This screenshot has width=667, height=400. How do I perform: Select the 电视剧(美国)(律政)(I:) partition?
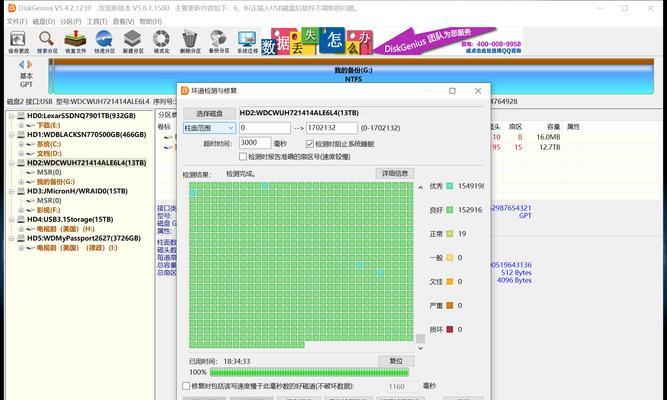[x=77, y=248]
